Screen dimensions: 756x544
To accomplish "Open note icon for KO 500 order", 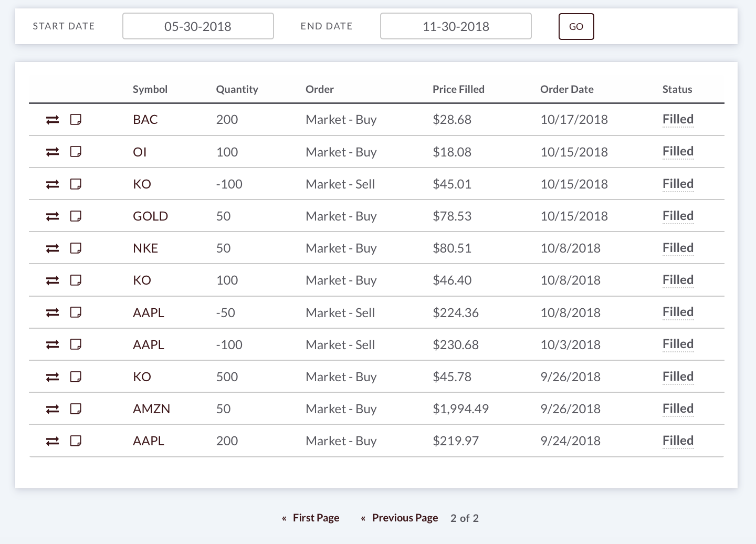I will pos(76,376).
